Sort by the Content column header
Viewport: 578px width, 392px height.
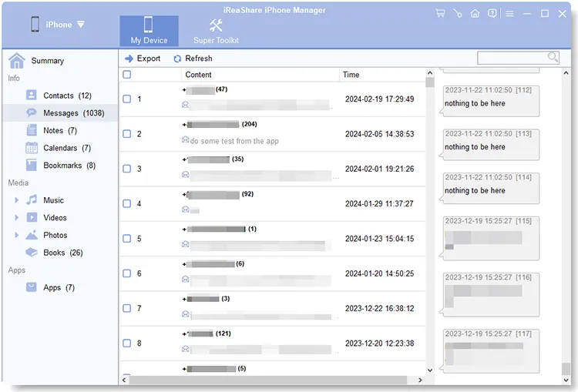(x=260, y=75)
